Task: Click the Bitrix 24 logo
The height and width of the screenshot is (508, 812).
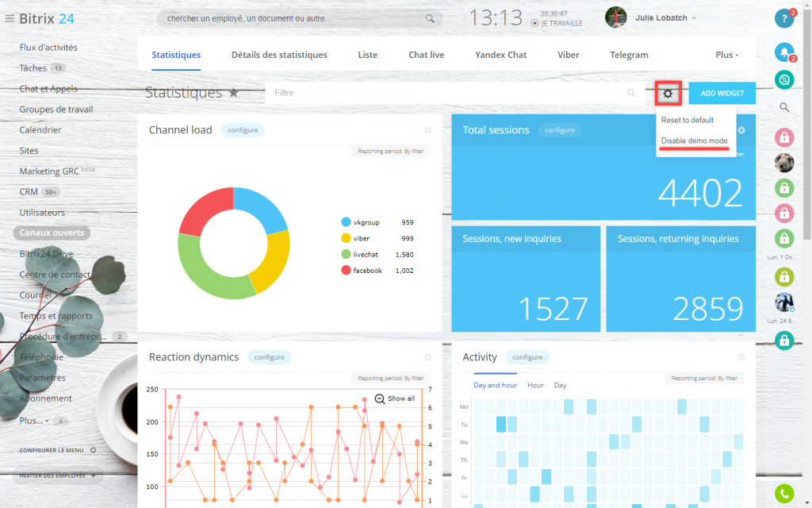Action: pyautogui.click(x=47, y=19)
